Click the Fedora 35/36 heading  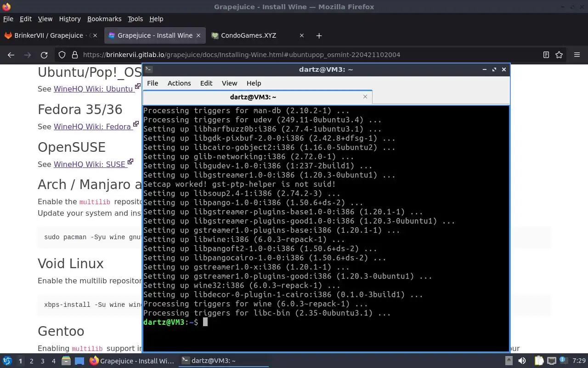(80, 109)
